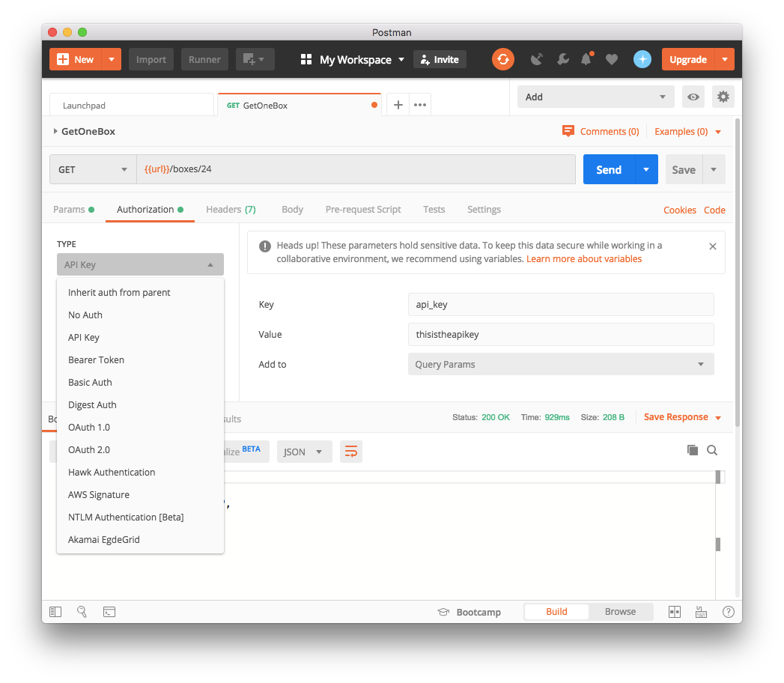This screenshot has height=683, width=784.
Task: Open the help question mark icon
Action: [x=728, y=612]
